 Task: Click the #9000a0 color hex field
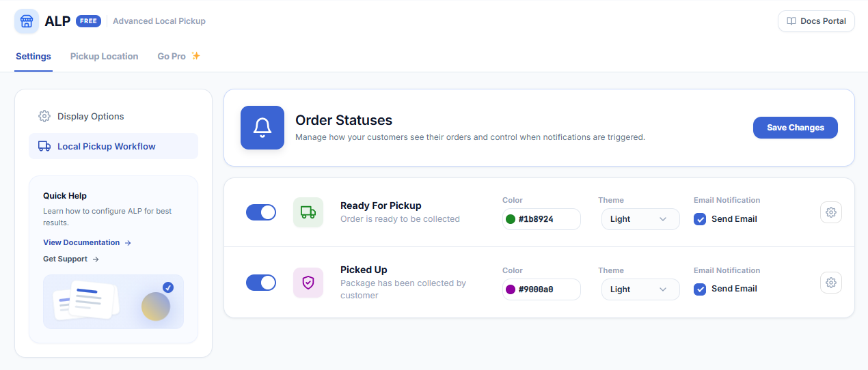[541, 289]
